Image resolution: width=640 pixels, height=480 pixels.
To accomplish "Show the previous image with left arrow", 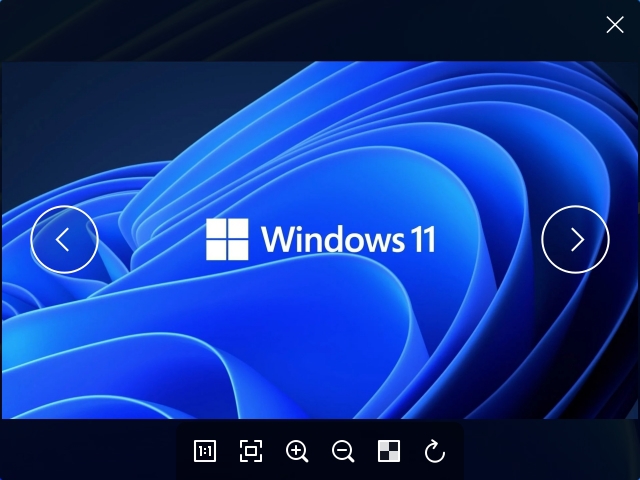I will tap(64, 240).
